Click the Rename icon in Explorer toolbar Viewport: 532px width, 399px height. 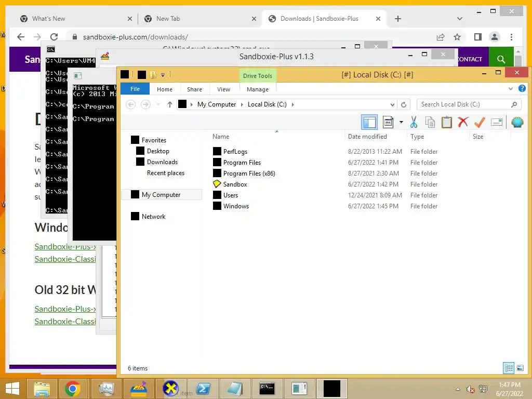[496, 122]
